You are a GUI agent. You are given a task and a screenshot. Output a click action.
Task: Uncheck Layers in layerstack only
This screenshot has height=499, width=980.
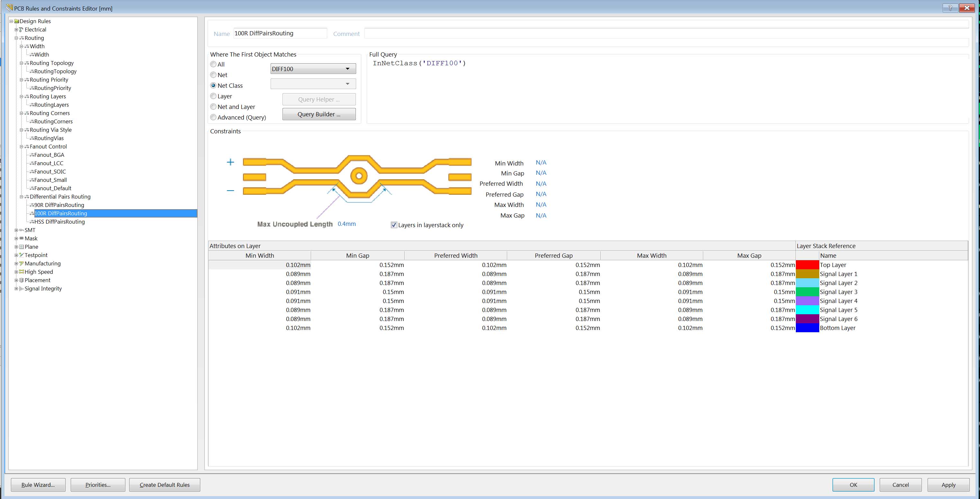pyautogui.click(x=394, y=225)
